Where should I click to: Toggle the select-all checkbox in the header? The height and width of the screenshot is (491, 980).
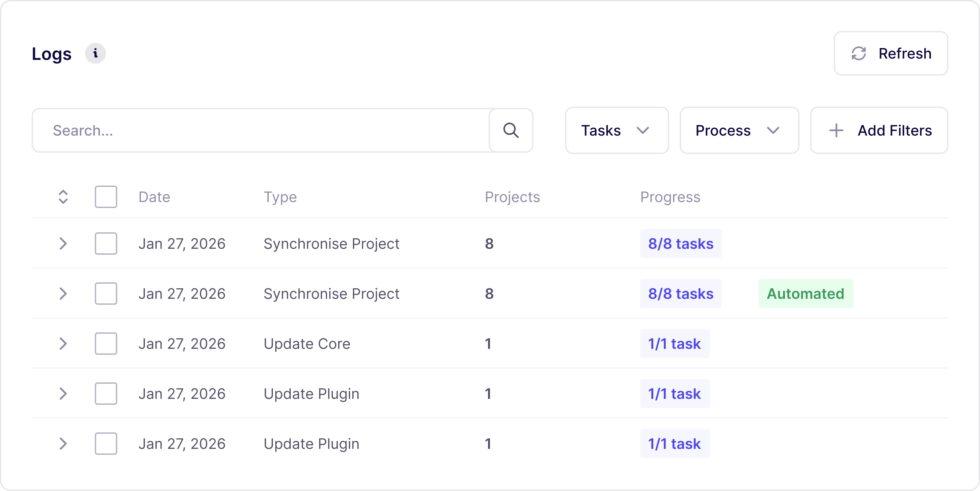[106, 197]
